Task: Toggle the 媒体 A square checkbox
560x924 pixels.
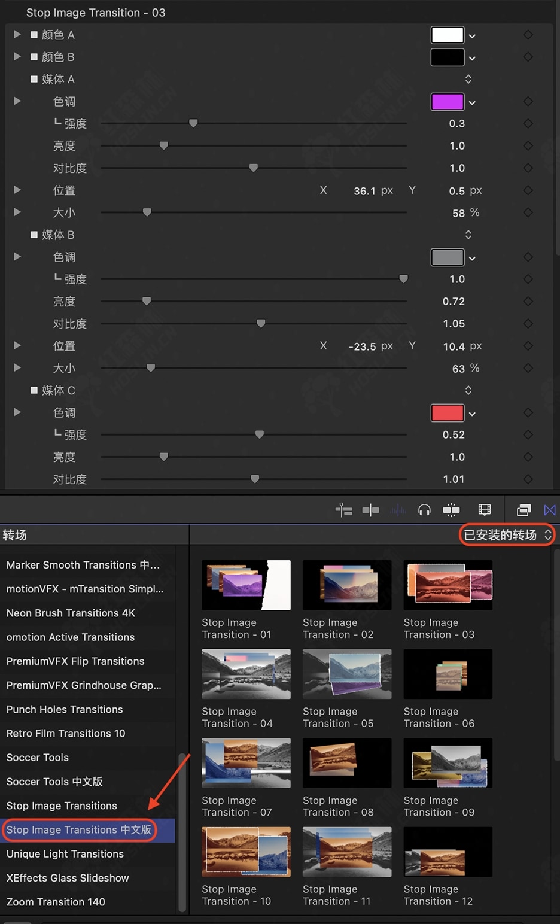Action: (34, 79)
